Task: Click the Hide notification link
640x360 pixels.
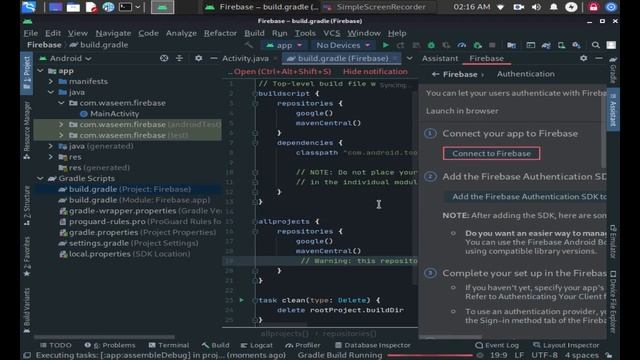Action: (375, 71)
